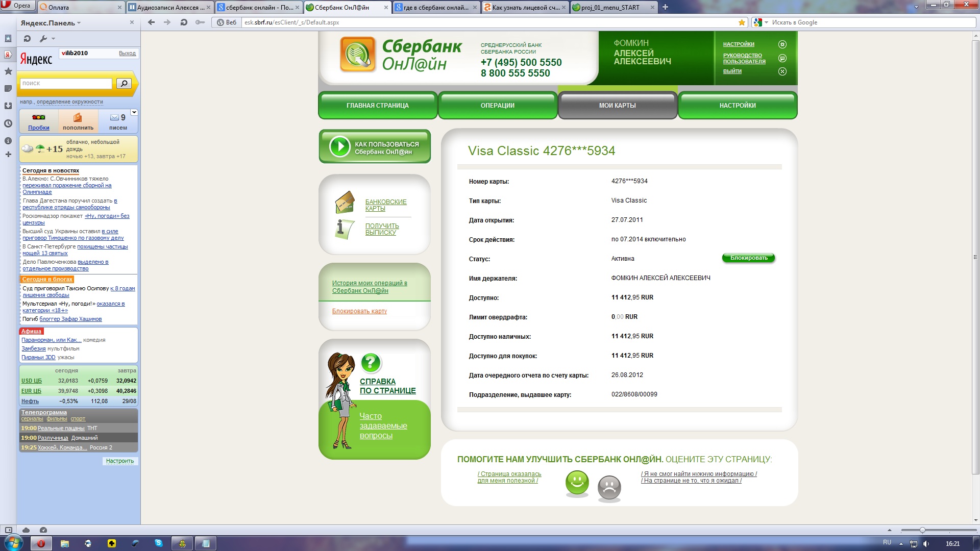Open the Opera bookmarks panel (star-in-box icon)

pyautogui.click(x=8, y=38)
